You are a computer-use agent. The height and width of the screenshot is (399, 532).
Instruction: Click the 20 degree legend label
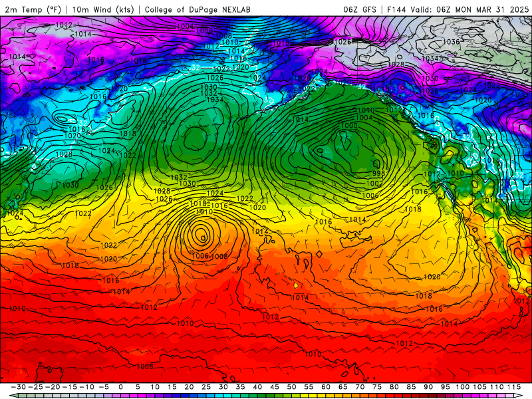click(189, 387)
